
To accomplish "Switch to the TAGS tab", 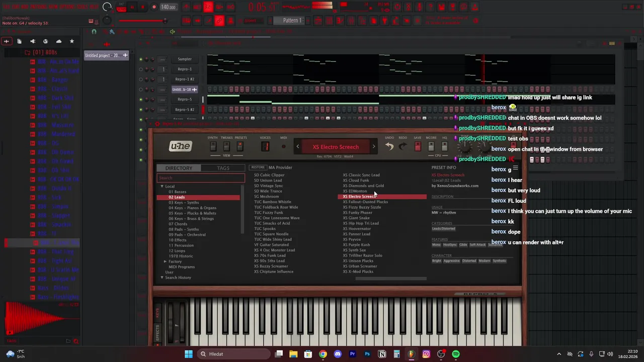I will [x=223, y=168].
